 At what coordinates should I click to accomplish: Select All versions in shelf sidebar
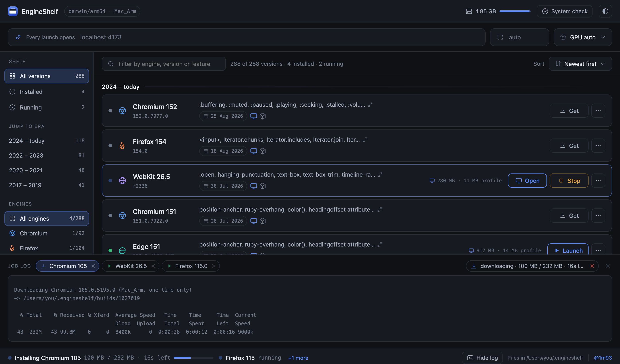click(x=46, y=76)
